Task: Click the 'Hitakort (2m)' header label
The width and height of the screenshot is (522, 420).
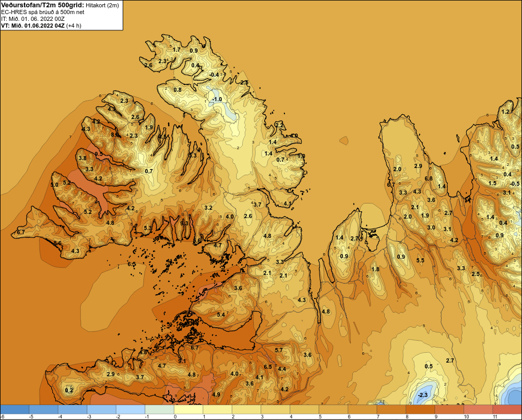Action: (x=102, y=5)
